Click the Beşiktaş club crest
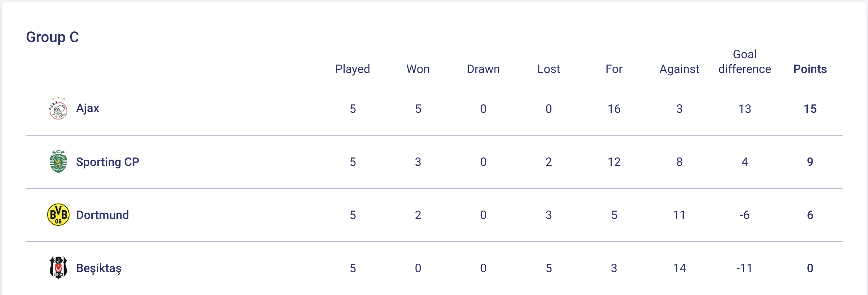 pyautogui.click(x=58, y=268)
